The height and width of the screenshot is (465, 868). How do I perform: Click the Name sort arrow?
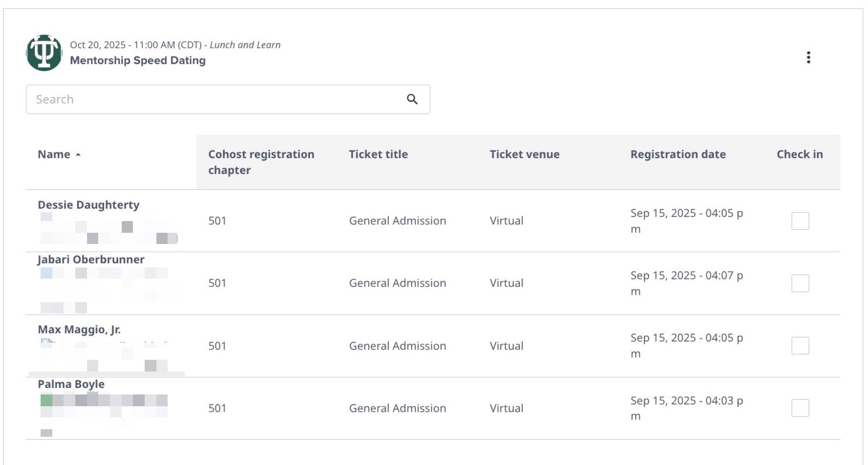78,155
